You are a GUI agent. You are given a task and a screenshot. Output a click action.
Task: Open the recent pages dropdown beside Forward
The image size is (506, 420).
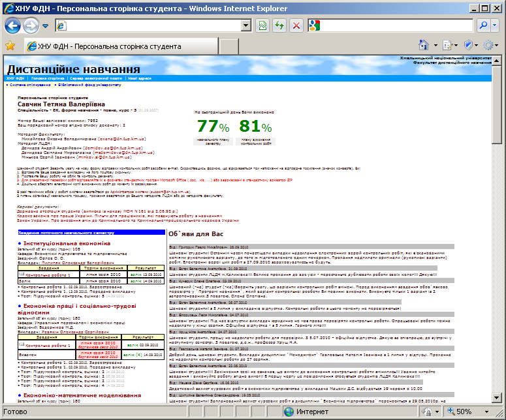(x=46, y=26)
